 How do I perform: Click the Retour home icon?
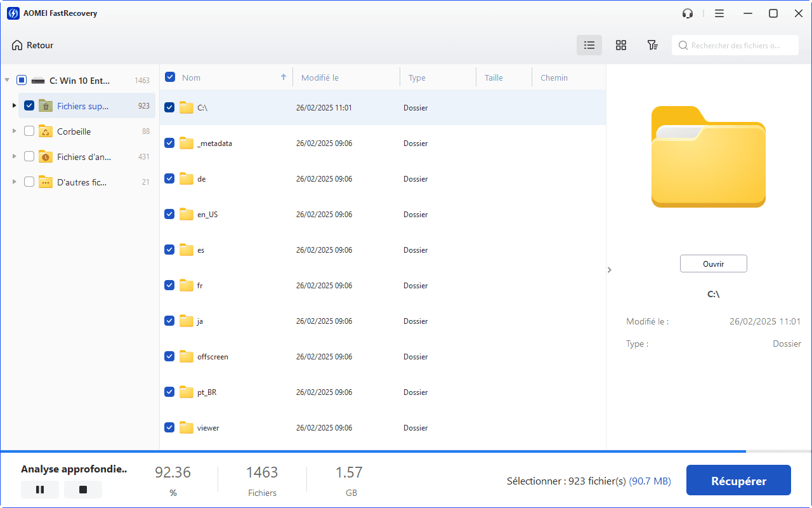pyautogui.click(x=17, y=46)
